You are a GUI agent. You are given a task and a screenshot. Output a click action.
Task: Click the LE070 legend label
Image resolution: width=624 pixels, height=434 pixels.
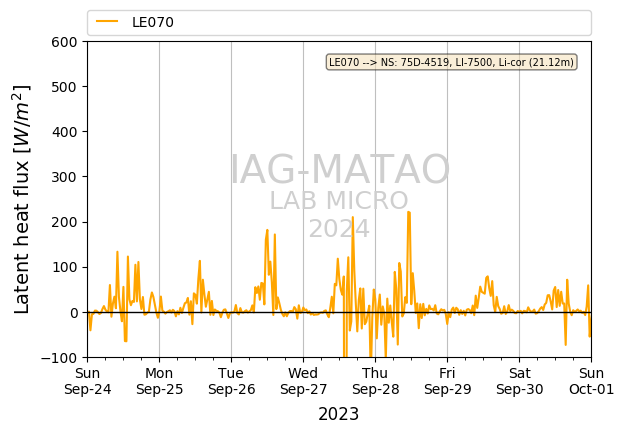153,22
